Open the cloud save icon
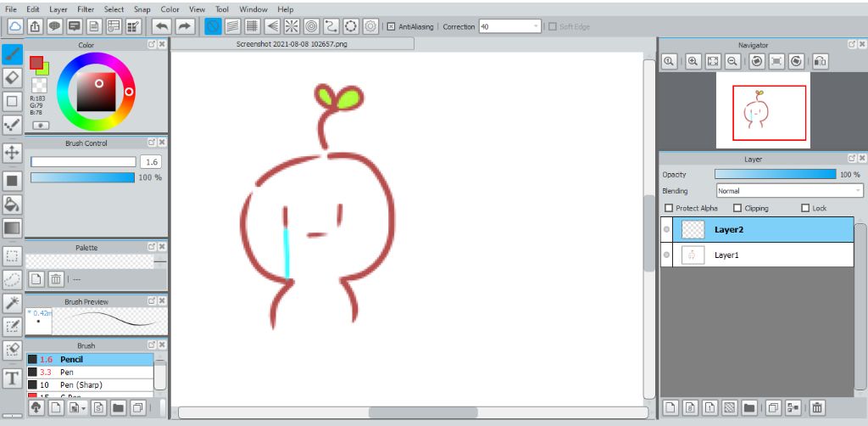Image resolution: width=868 pixels, height=426 pixels. [15, 26]
